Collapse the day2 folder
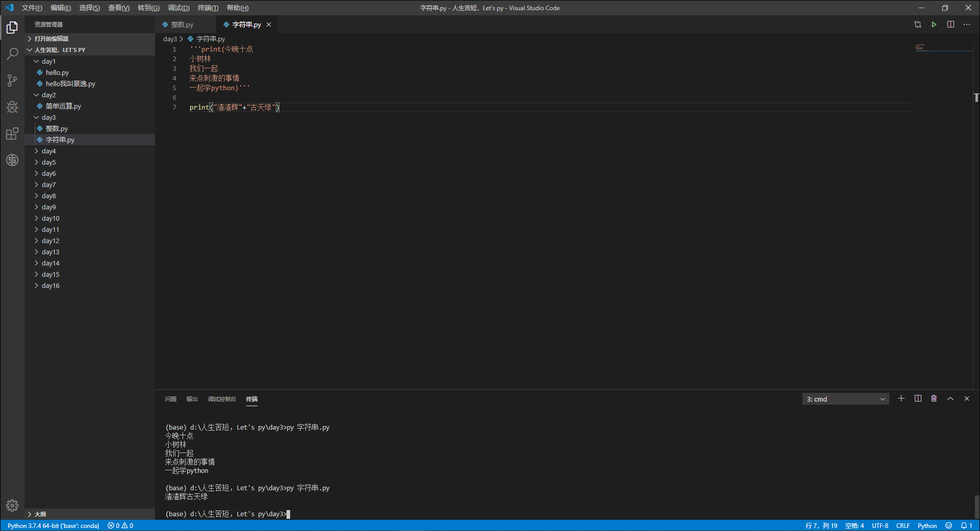 [89, 95]
